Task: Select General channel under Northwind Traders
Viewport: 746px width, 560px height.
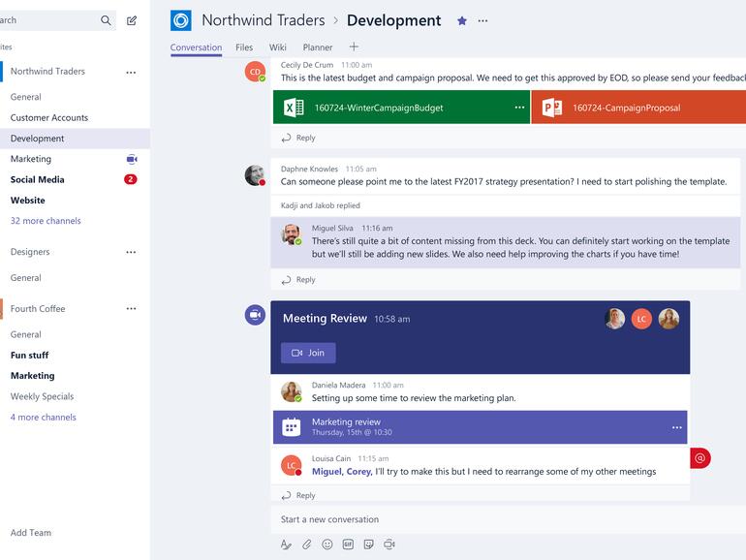Action: (26, 97)
